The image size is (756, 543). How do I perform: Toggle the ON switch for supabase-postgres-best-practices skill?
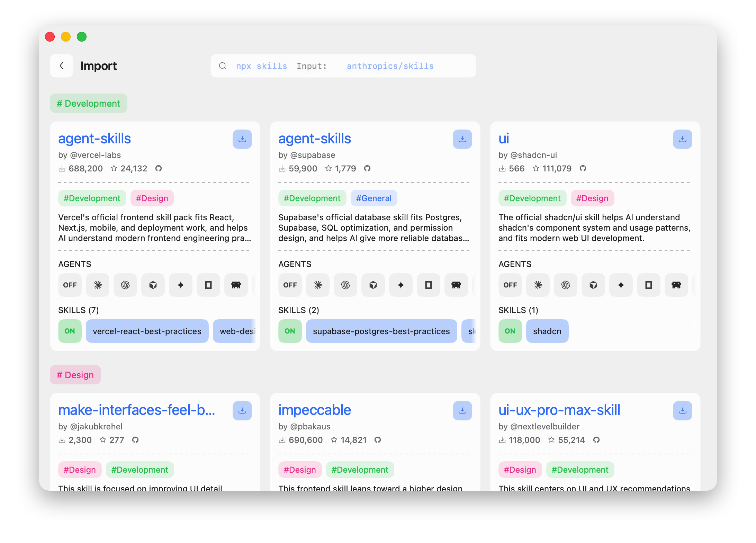pos(290,331)
